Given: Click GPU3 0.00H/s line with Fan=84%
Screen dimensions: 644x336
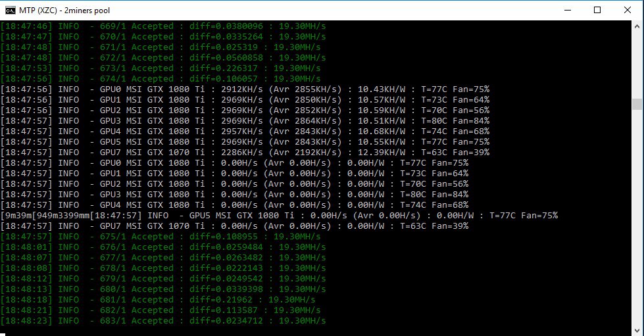Looking at the screenshot, I should [x=235, y=195].
